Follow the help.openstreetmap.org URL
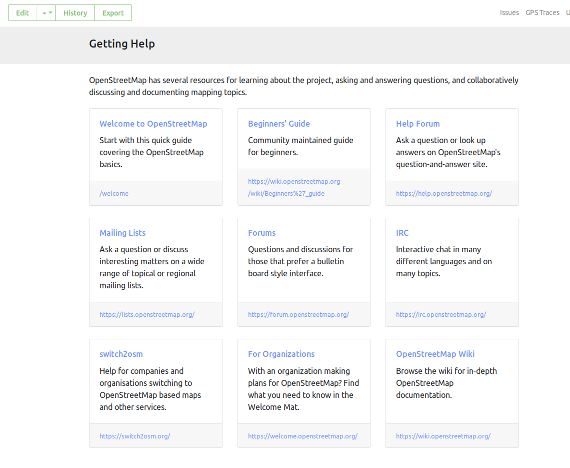570x468 pixels. tap(444, 193)
